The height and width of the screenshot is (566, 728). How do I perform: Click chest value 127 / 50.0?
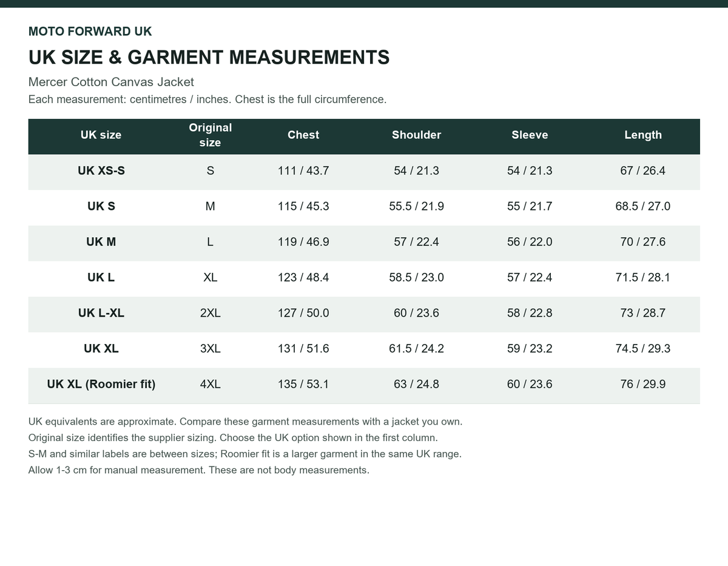pyautogui.click(x=303, y=313)
